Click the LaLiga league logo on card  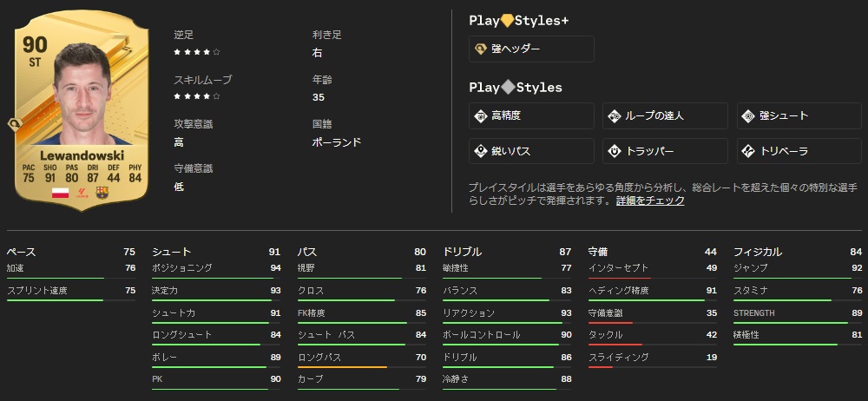click(x=81, y=193)
